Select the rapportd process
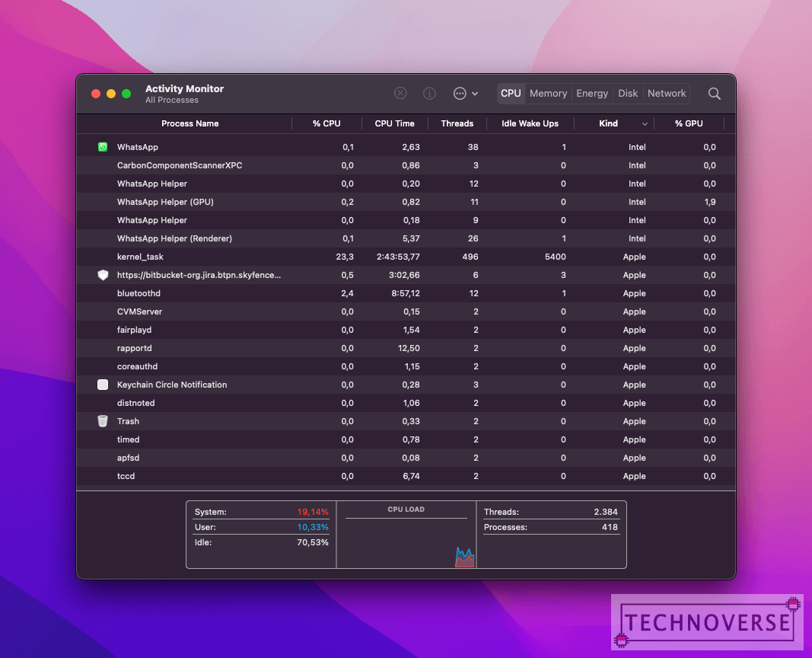 pos(134,348)
